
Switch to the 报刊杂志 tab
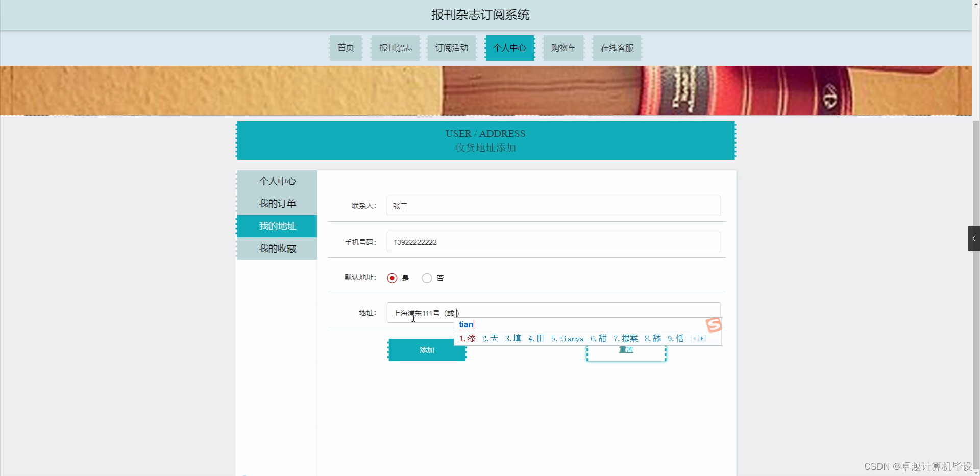pos(395,47)
